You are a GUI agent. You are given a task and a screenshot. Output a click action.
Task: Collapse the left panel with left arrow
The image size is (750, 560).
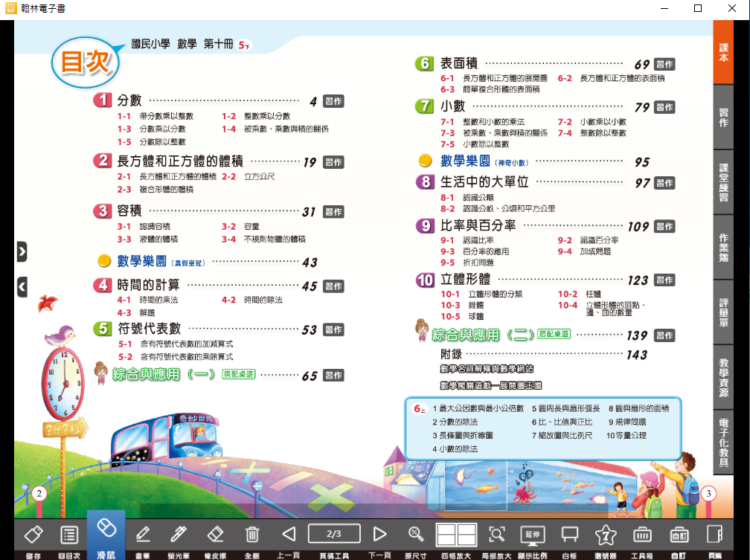(22, 286)
